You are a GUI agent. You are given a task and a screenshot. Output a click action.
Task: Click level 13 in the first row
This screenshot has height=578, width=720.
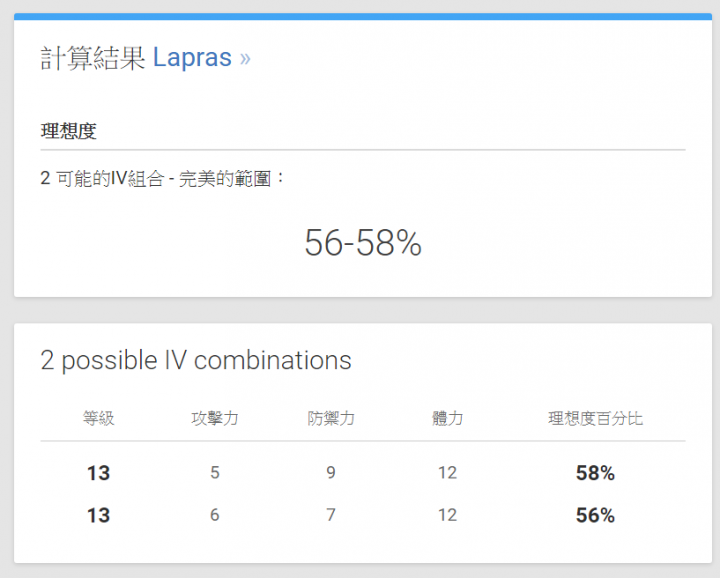(98, 473)
